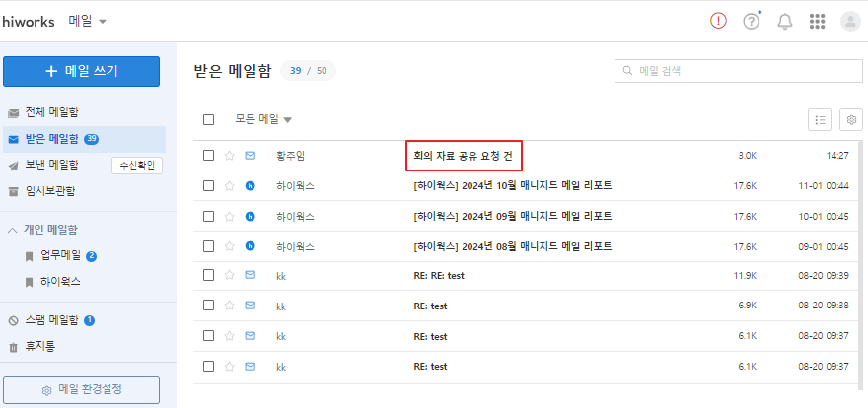The width and height of the screenshot is (868, 408).
Task: Open the help question mark icon
Action: click(x=752, y=21)
